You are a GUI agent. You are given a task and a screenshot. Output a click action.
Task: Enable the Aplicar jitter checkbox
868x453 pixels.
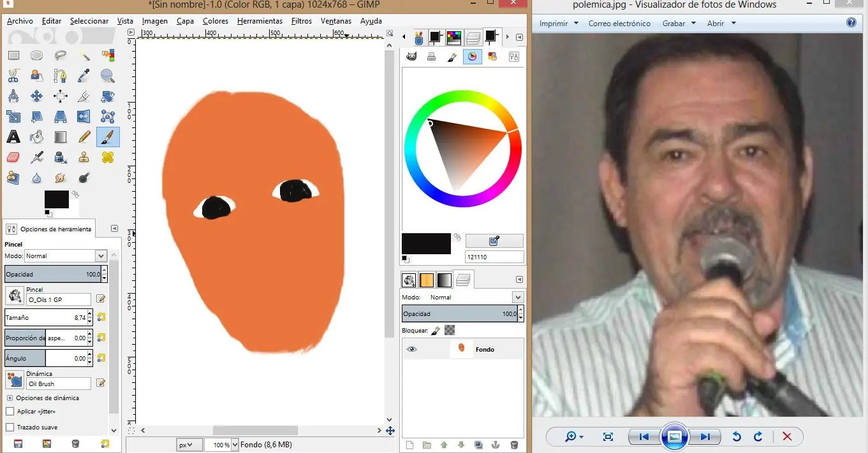10,412
